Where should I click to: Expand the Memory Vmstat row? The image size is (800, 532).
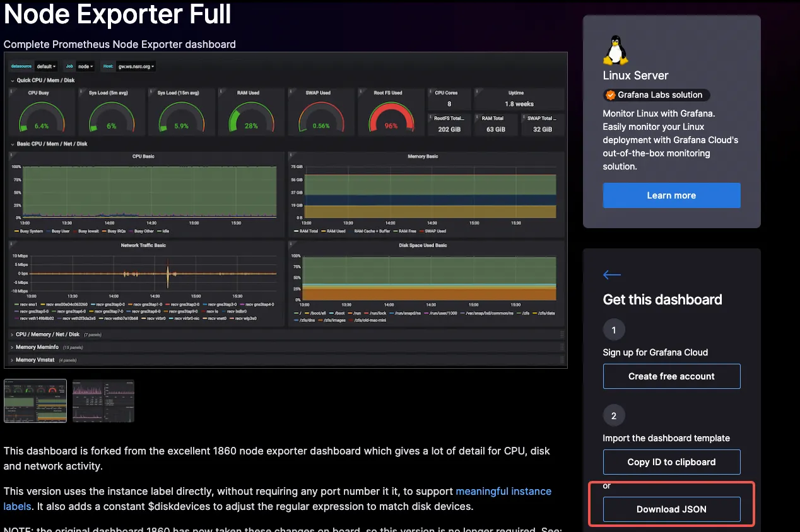pos(35,360)
